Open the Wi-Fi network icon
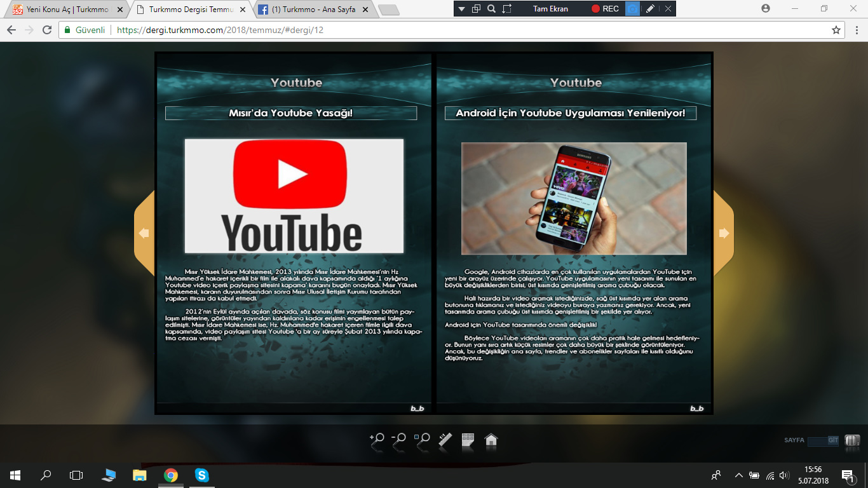Image resolution: width=868 pixels, height=488 pixels. 770,475
